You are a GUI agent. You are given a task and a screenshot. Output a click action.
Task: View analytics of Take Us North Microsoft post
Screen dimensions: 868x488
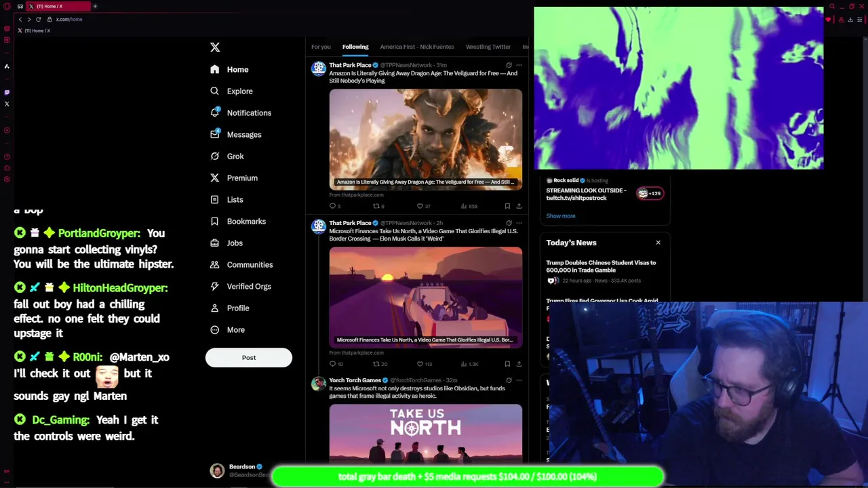pos(470,364)
